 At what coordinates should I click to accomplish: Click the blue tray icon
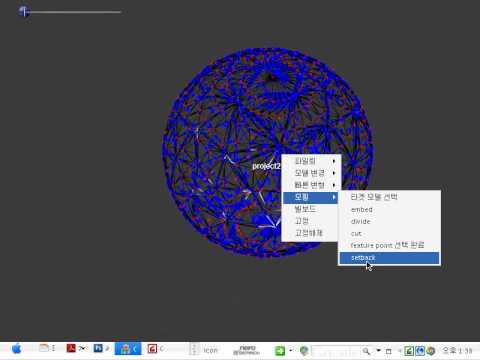pyautogui.click(x=420, y=351)
